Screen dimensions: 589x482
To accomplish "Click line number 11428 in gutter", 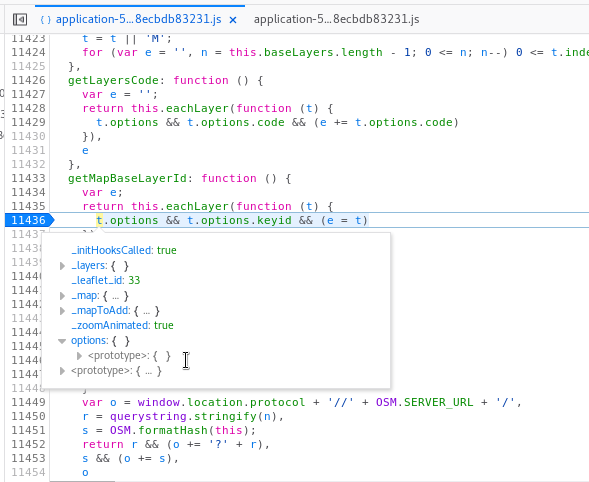I will point(28,108).
